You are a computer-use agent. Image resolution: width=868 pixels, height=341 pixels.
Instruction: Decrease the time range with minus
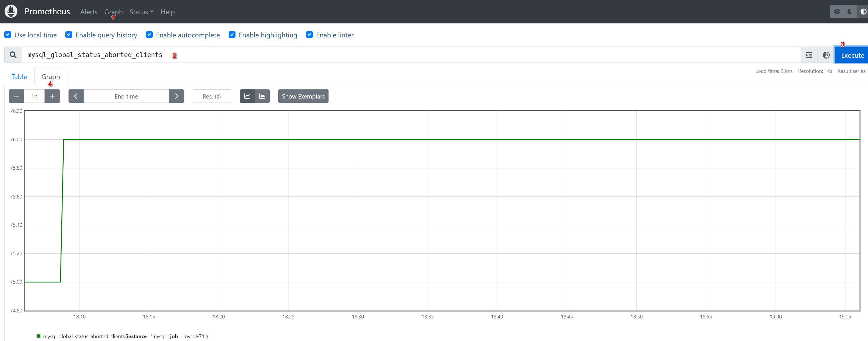coord(16,96)
